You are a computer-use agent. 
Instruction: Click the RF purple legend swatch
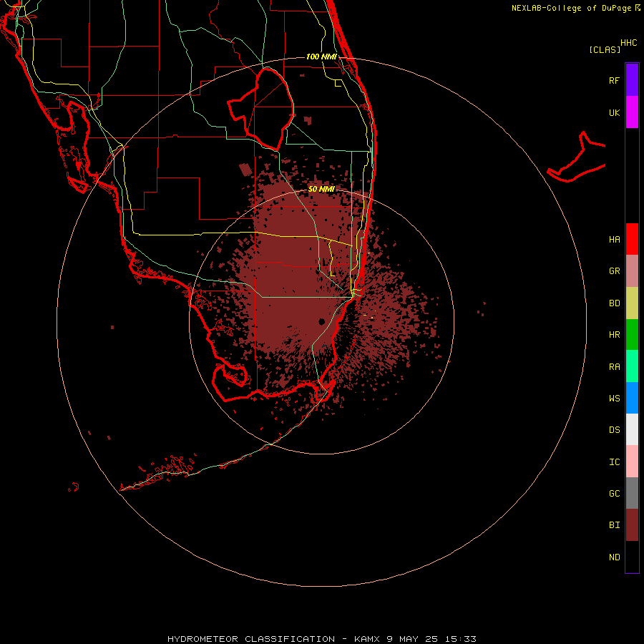632,80
